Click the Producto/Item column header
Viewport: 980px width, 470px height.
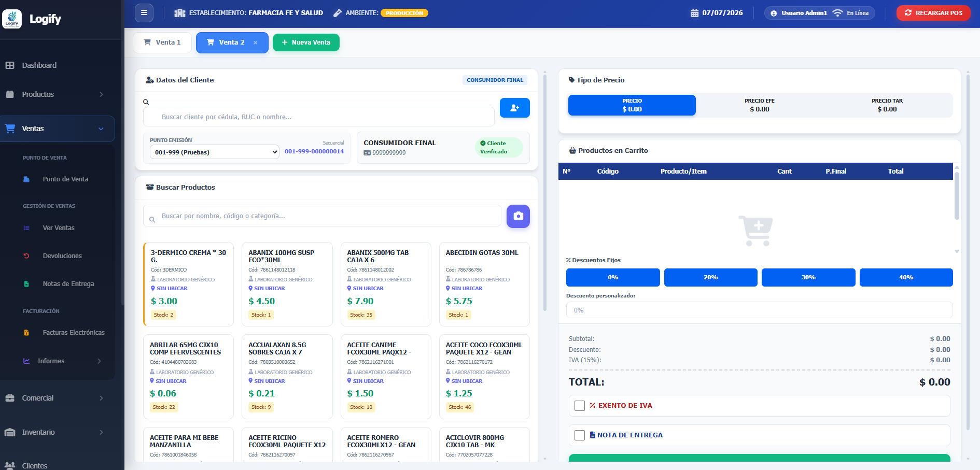(683, 172)
